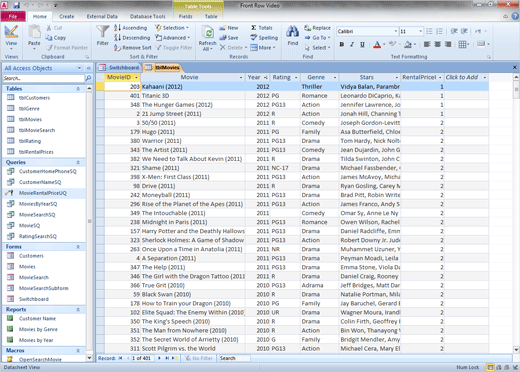The height and width of the screenshot is (372, 520).
Task: Open the File tab
Action: pos(13,16)
